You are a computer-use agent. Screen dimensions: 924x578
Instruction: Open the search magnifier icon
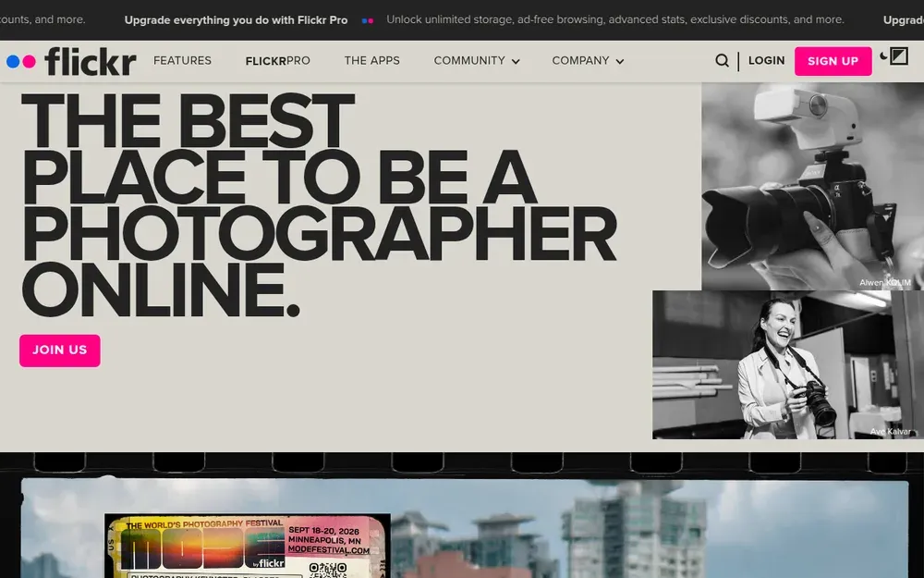[722, 61]
